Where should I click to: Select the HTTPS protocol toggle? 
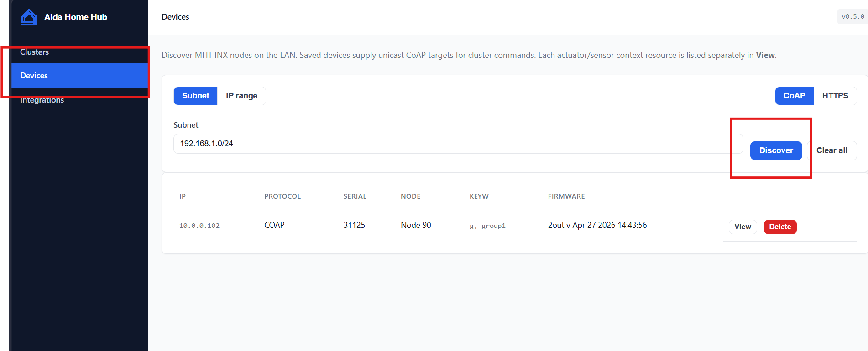835,96
